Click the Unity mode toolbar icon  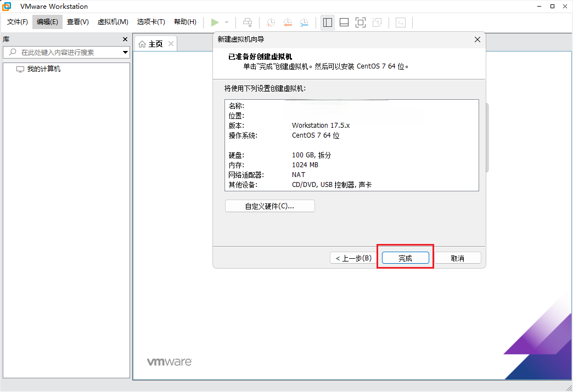coord(377,22)
